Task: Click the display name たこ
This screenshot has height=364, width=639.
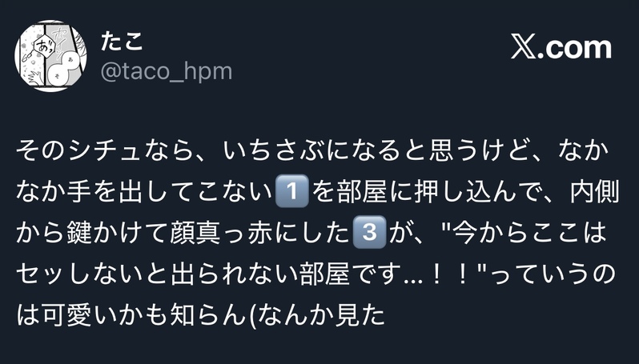Action: 122,41
